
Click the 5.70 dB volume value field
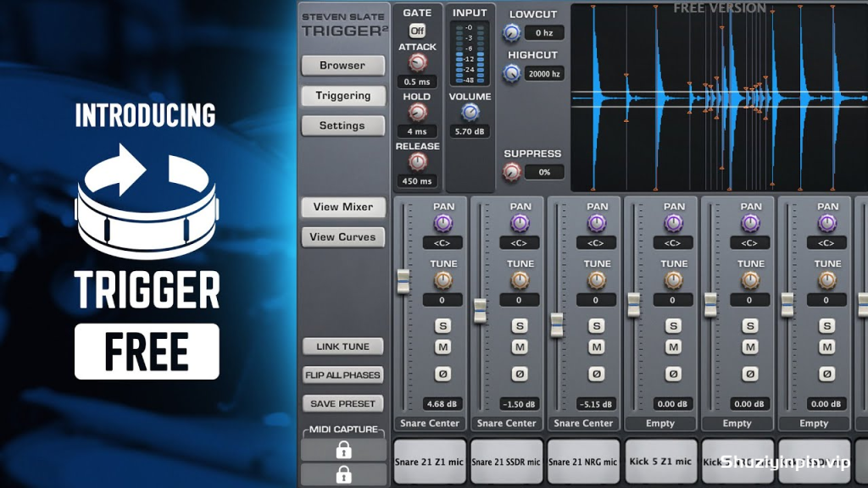pos(470,131)
